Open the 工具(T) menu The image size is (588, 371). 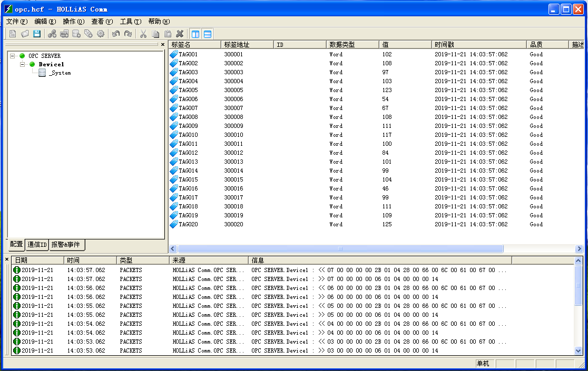[x=131, y=22]
